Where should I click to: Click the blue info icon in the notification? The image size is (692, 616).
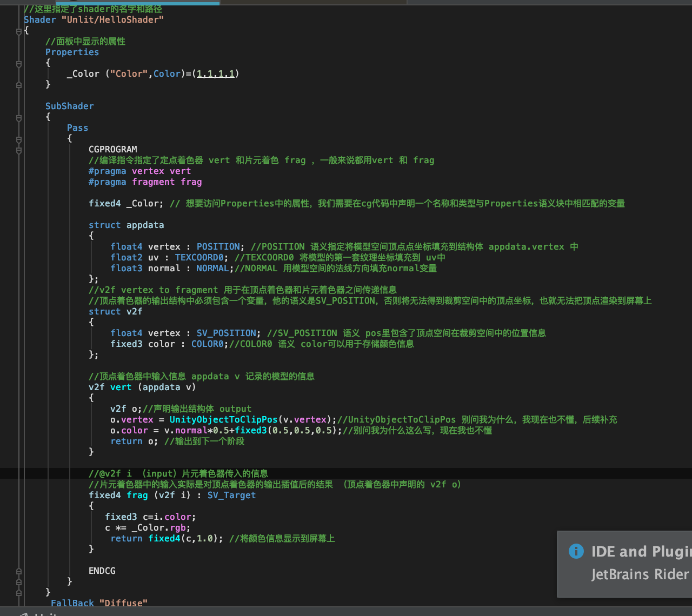point(576,551)
